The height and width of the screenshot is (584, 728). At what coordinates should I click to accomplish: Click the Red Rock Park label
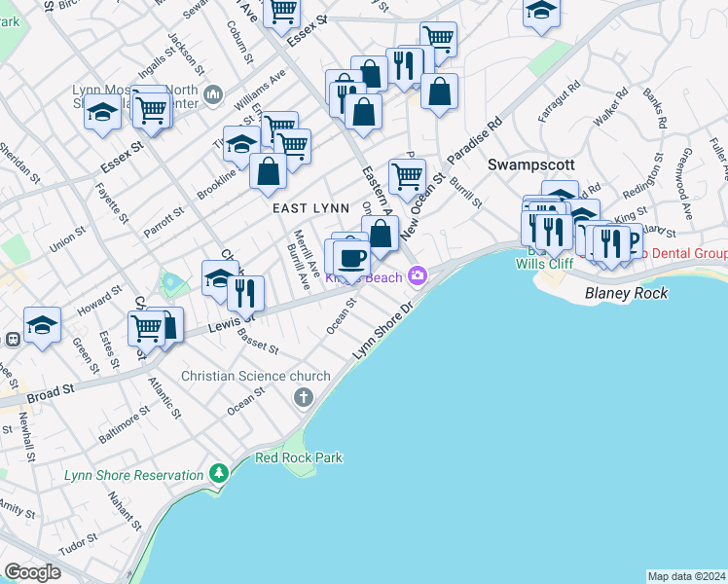tap(299, 457)
